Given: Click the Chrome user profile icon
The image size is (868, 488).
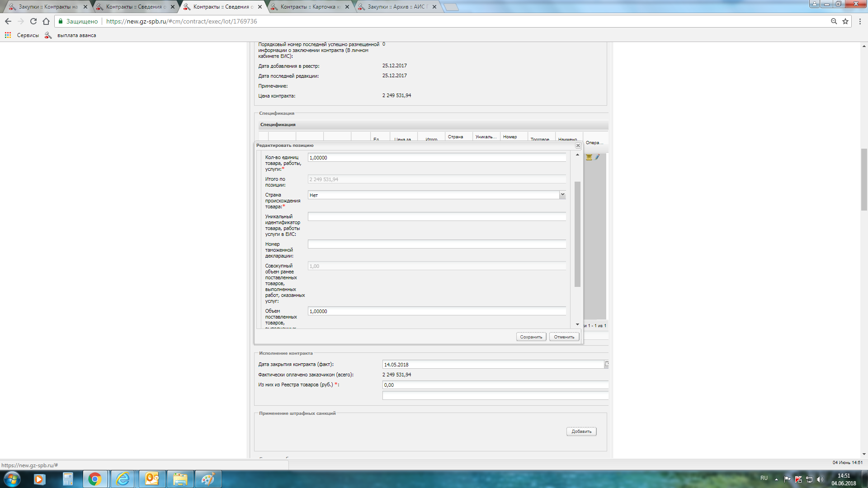Looking at the screenshot, I should [815, 4].
